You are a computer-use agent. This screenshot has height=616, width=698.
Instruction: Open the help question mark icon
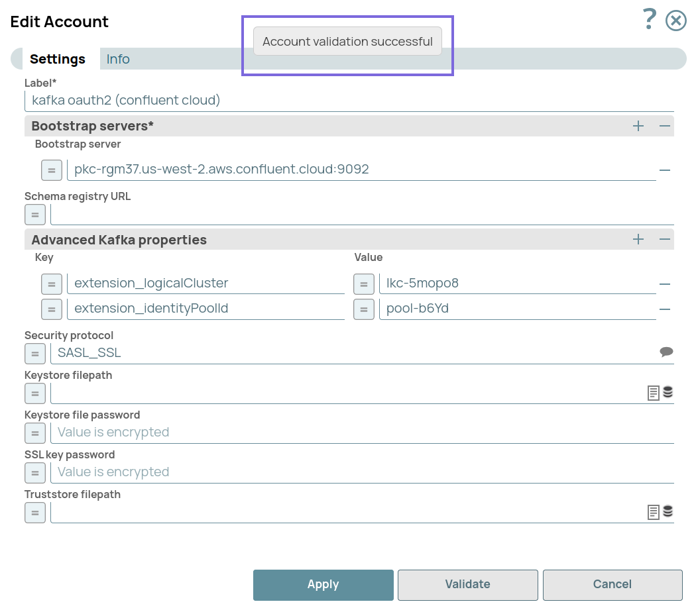pyautogui.click(x=649, y=20)
